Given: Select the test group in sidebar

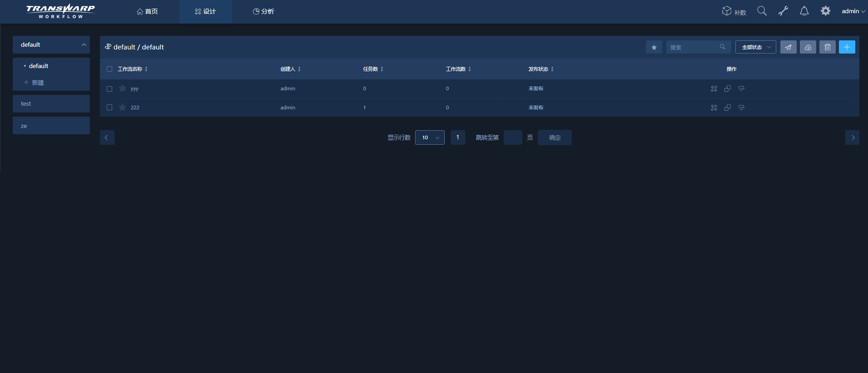Looking at the screenshot, I should (x=51, y=103).
